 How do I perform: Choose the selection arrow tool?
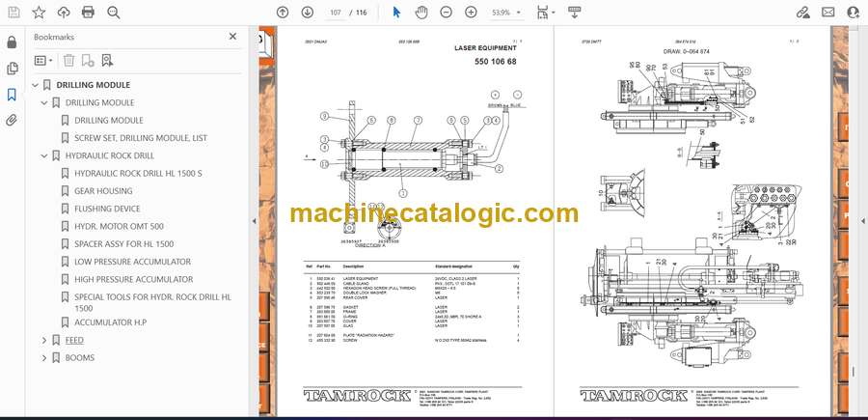(x=396, y=13)
